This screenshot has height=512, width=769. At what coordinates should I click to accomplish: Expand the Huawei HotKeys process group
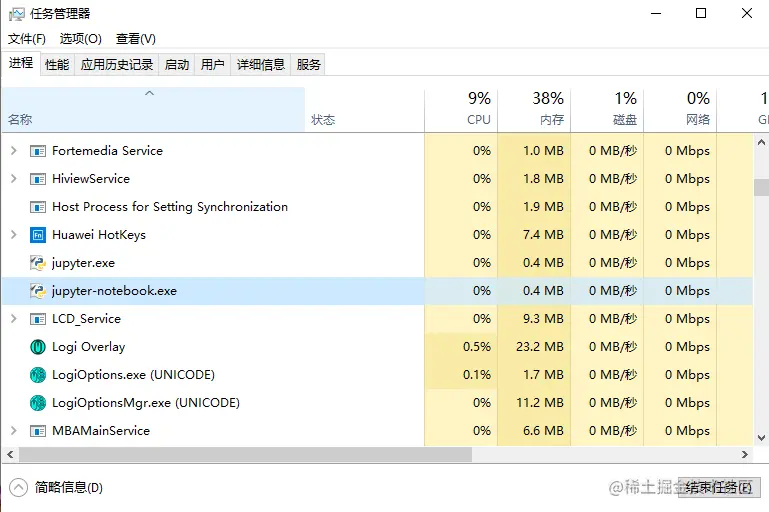point(14,234)
